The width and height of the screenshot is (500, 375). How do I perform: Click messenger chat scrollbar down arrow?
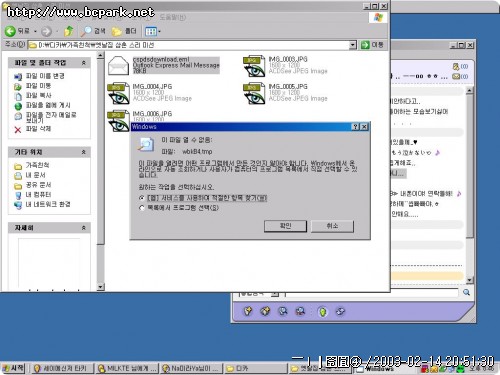[x=469, y=280]
